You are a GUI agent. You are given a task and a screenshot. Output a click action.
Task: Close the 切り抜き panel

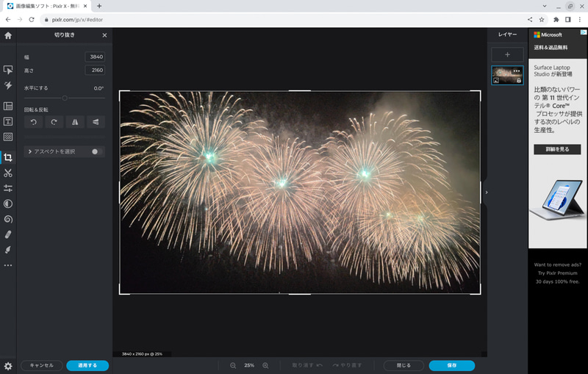click(104, 35)
